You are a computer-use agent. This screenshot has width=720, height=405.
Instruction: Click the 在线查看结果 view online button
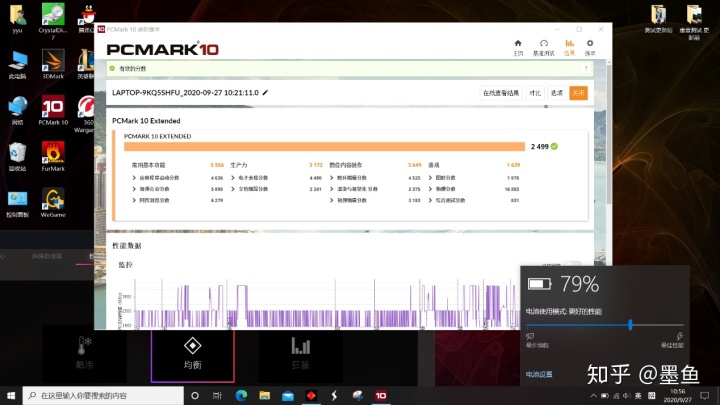coord(501,93)
